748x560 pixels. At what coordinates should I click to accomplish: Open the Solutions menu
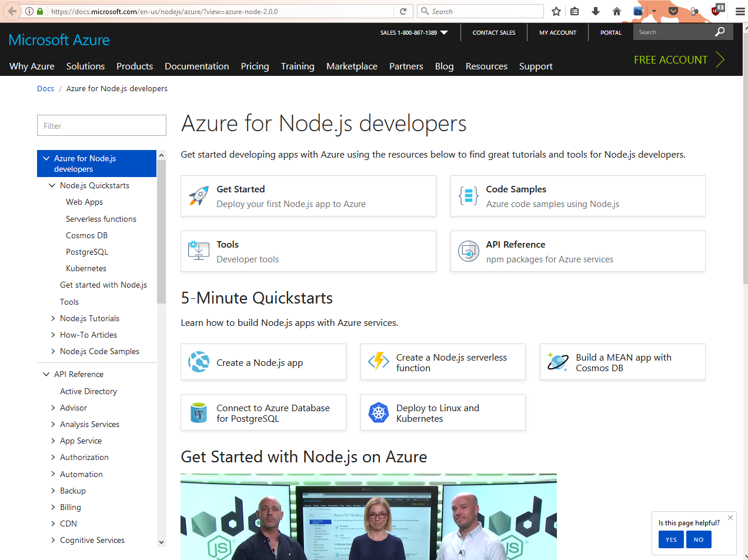pos(85,66)
